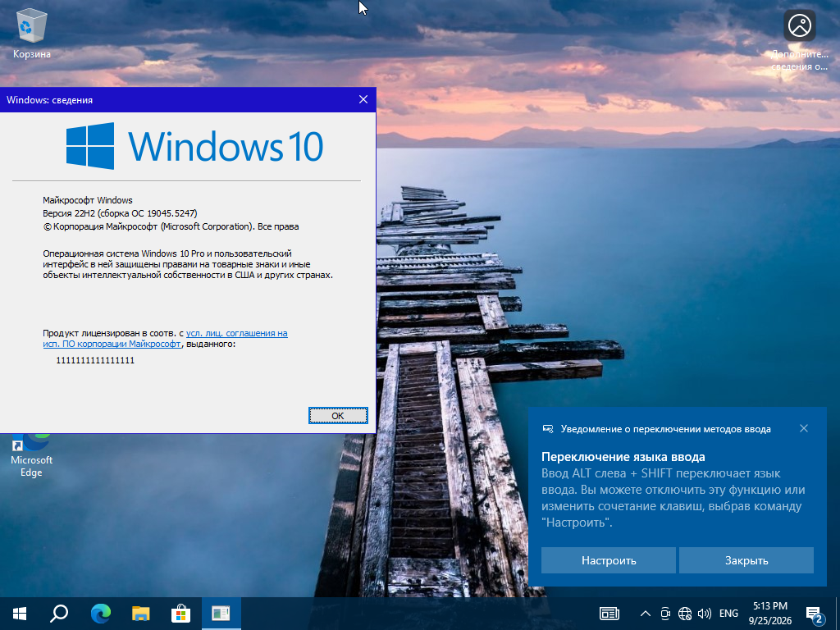This screenshot has height=630, width=840.
Task: Click the Meet Now tray icon
Action: click(x=665, y=614)
